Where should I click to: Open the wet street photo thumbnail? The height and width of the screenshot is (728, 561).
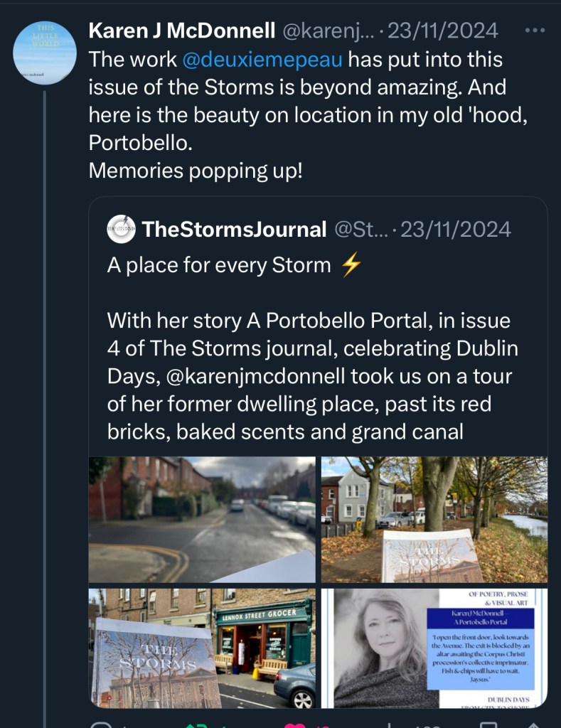click(202, 520)
